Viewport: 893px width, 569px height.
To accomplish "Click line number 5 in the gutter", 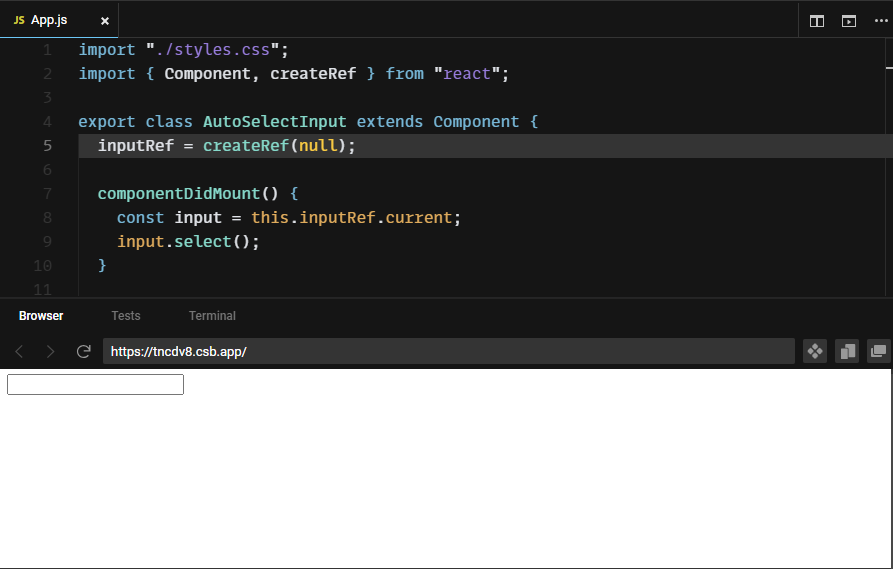I will 47,146.
